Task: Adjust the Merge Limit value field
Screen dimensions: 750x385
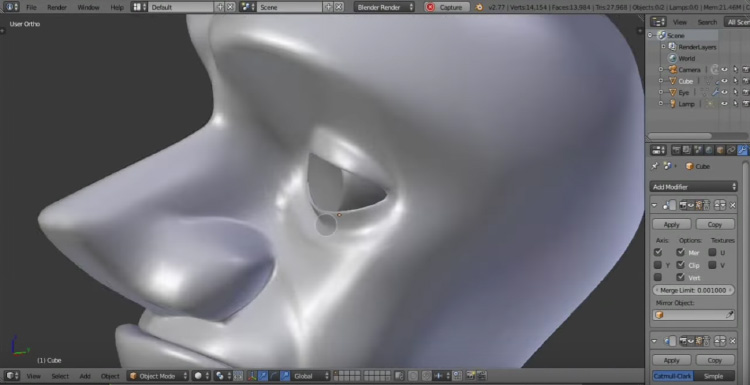Action: (694, 290)
